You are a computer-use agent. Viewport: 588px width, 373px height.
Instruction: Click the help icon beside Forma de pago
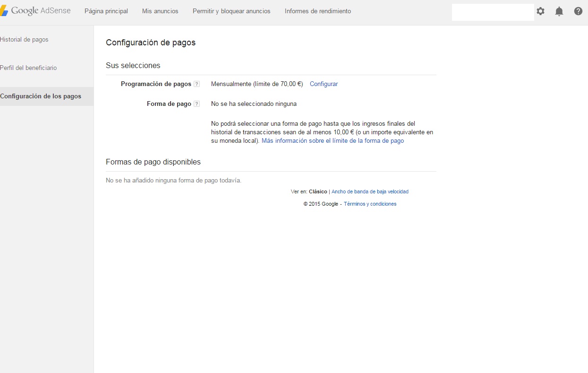point(197,104)
